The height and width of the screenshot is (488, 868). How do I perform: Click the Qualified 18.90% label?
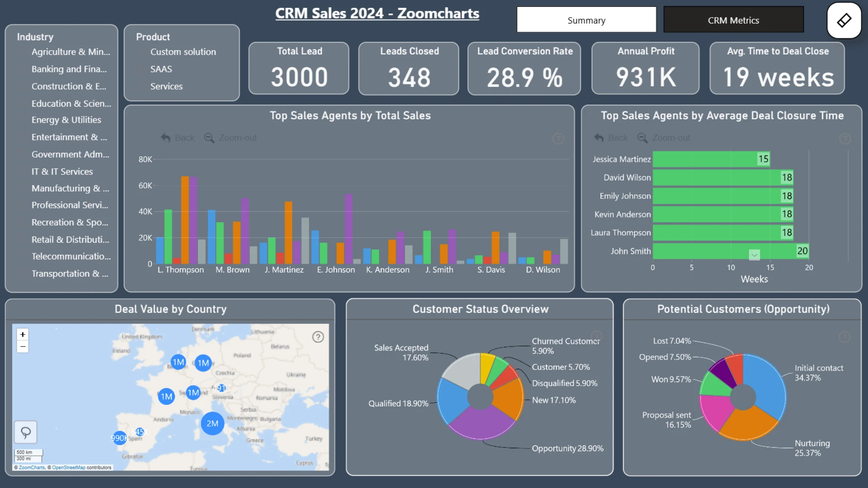click(398, 404)
